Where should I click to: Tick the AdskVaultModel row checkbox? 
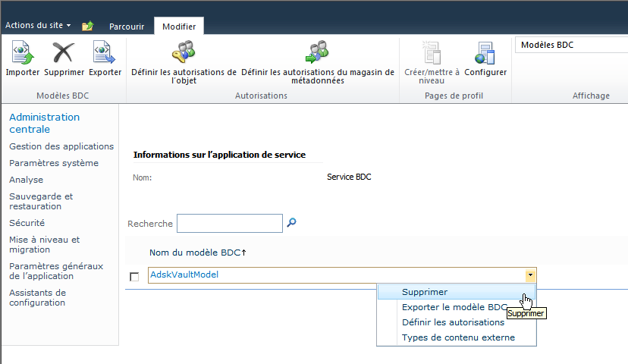[x=134, y=277]
